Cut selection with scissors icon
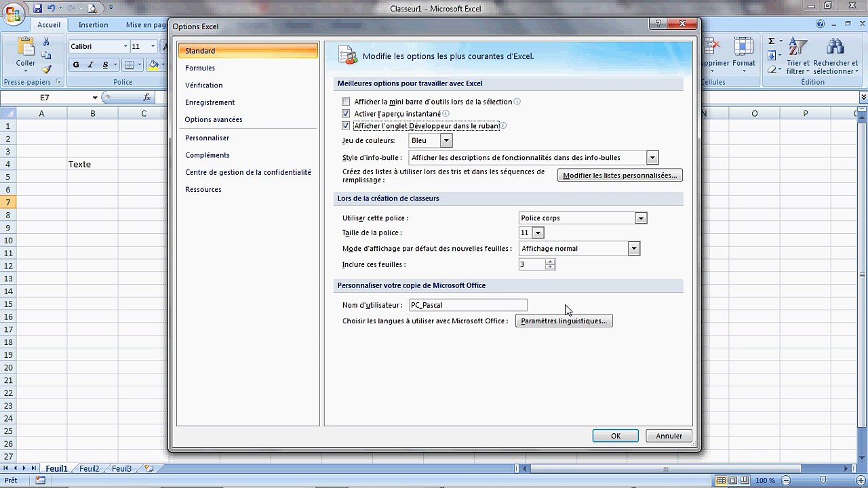The height and width of the screenshot is (488, 868). pyautogui.click(x=46, y=42)
